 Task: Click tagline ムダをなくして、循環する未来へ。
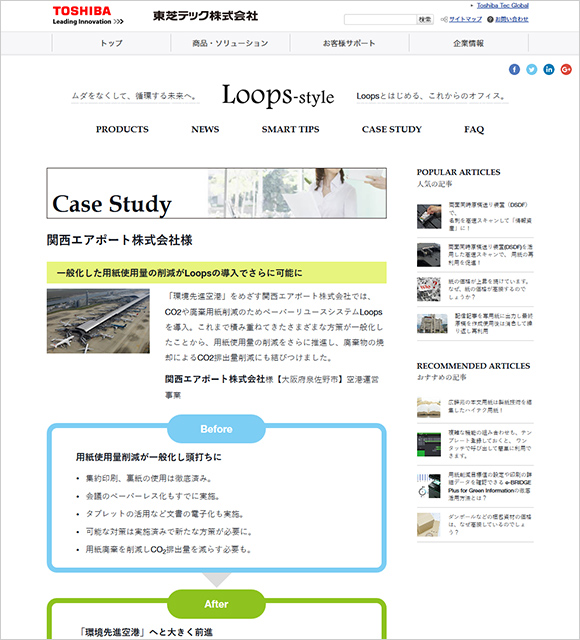[x=136, y=96]
